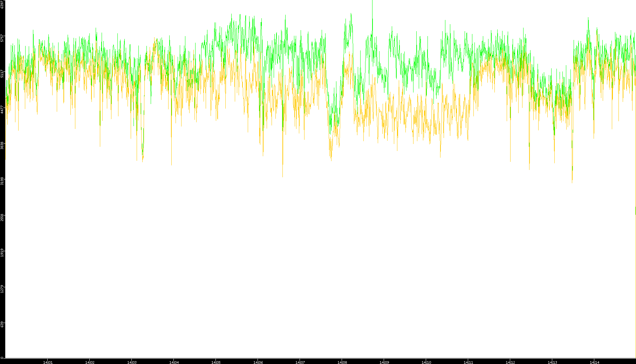
Task: Click the 1279 y-axis scale label
Action: [x=2, y=289]
